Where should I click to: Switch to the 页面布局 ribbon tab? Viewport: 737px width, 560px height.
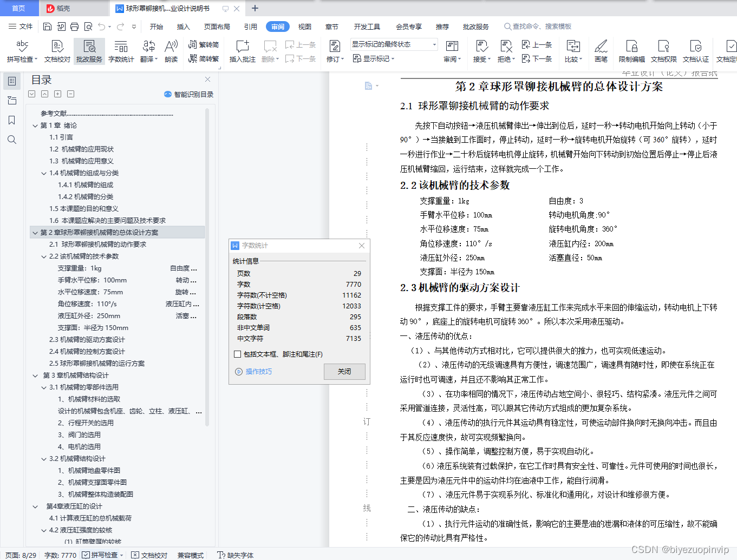pos(217,27)
